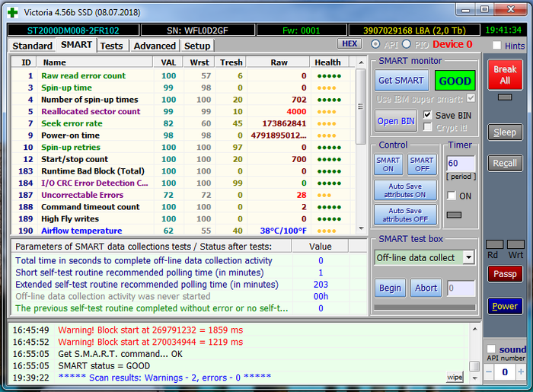Click Auto Save attributes ON button
Viewport: 533px width, 392px height.
point(405,190)
